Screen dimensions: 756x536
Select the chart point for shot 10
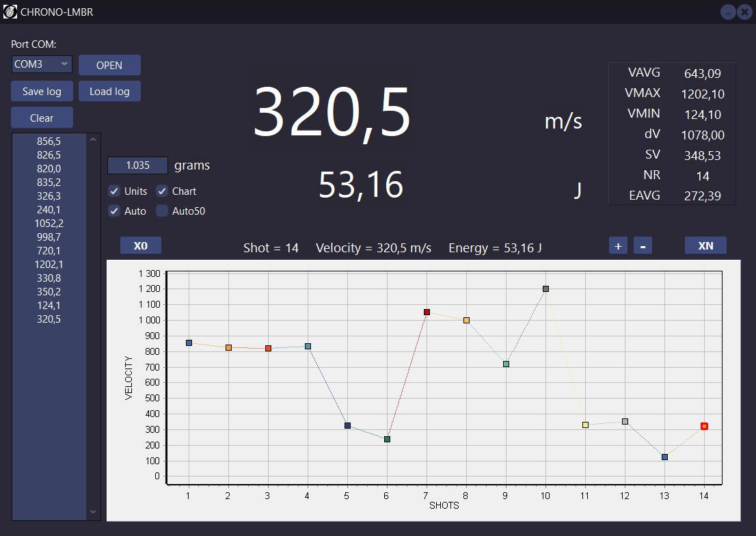coord(545,289)
